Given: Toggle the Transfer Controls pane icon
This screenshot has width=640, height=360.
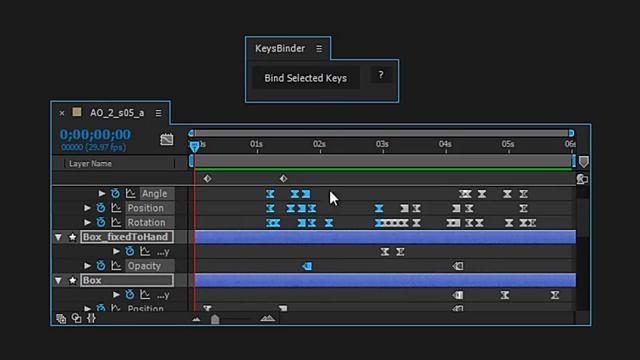Looking at the screenshot, I should (x=76, y=318).
